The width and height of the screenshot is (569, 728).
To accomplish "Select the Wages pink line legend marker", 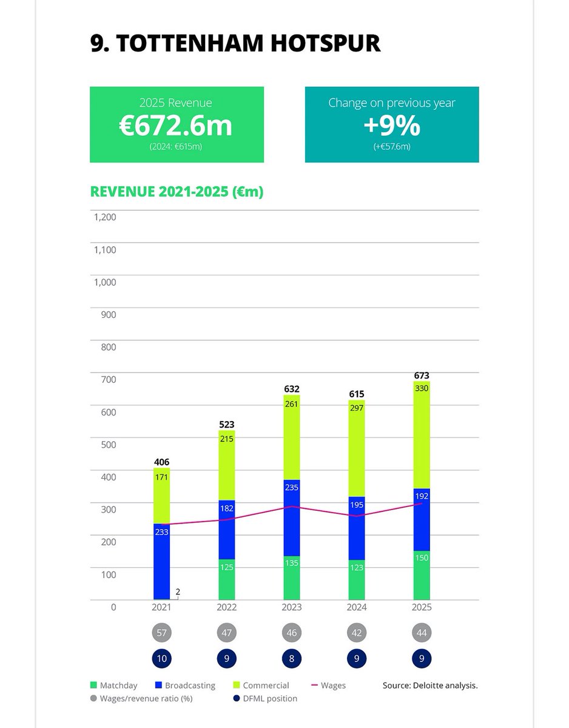I will tap(314, 686).
